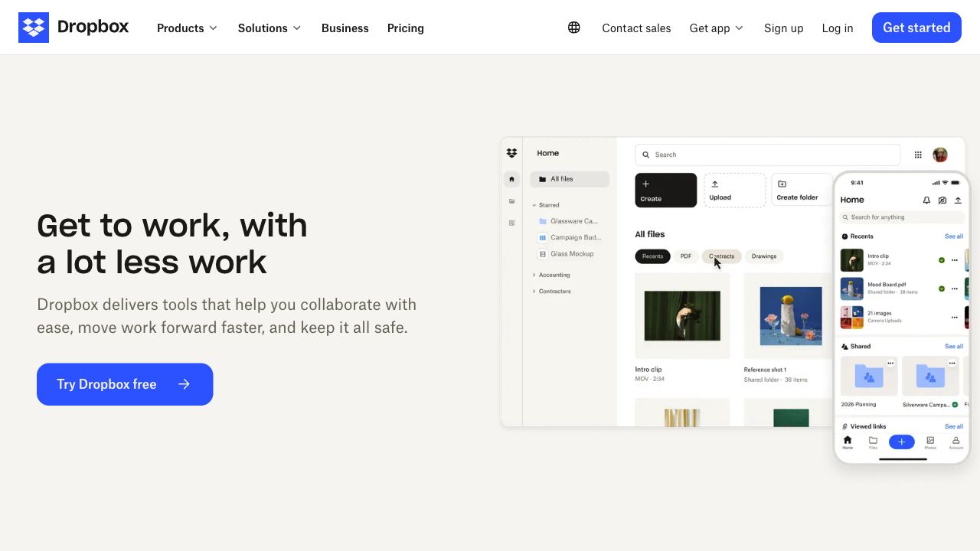Click the Dropbox logo in the header
Screen dimensions: 980x551
coord(73,28)
